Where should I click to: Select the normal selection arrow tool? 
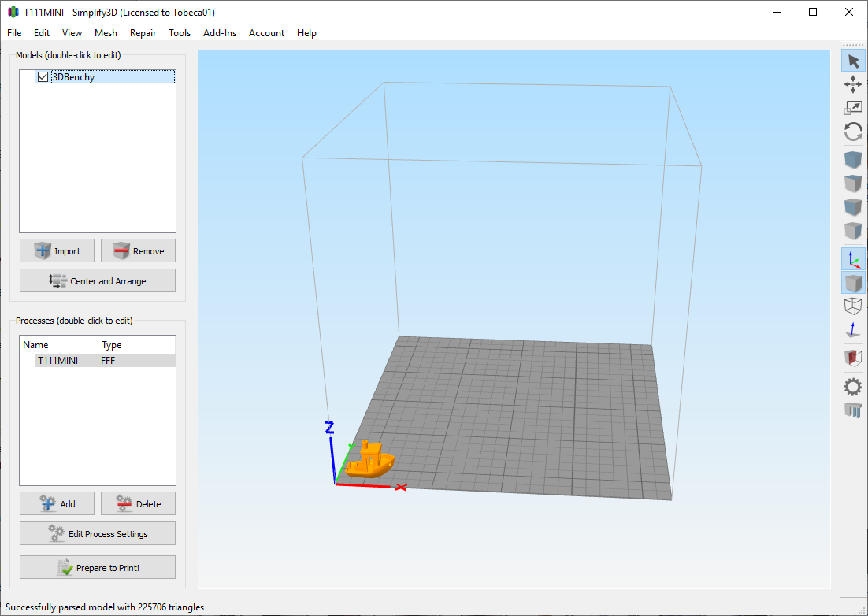[x=853, y=61]
